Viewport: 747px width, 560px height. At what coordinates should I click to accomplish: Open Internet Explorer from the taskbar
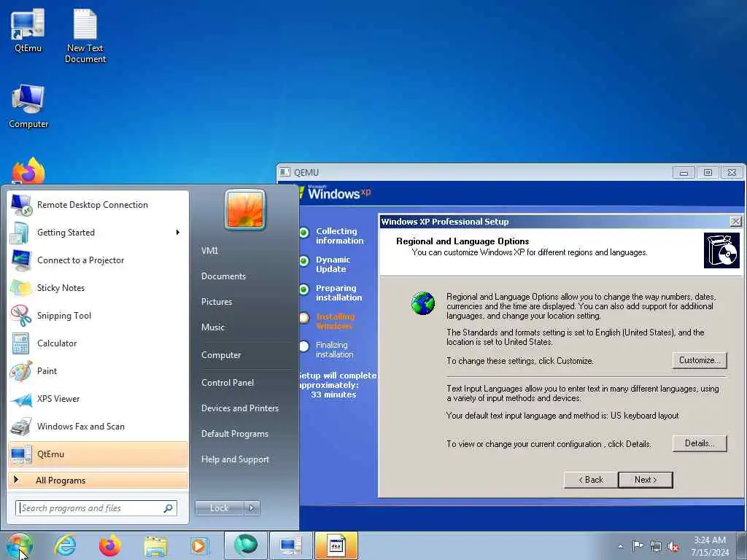tap(65, 545)
